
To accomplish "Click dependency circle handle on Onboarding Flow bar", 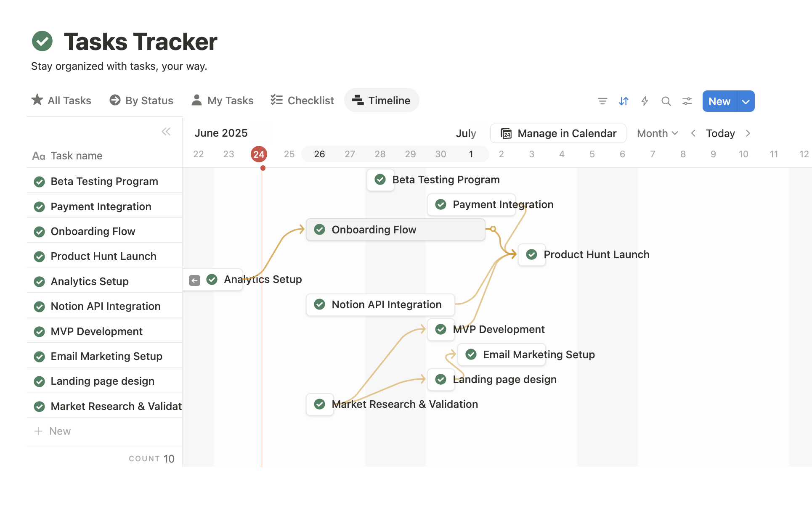I will [x=493, y=229].
